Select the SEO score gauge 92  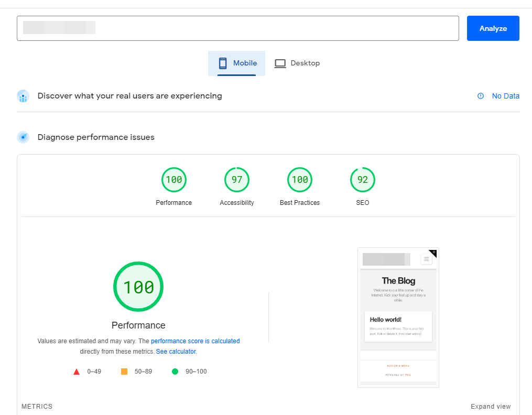click(x=362, y=180)
